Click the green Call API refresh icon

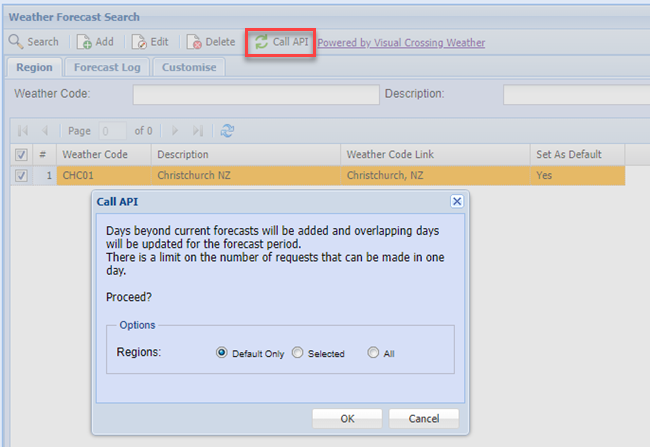point(261,42)
